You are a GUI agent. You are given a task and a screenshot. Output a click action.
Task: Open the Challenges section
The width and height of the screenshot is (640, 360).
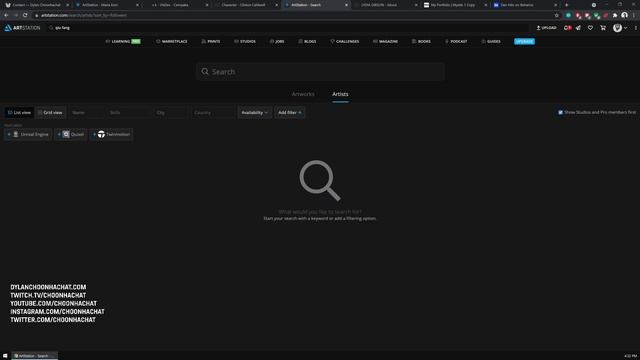point(344,42)
